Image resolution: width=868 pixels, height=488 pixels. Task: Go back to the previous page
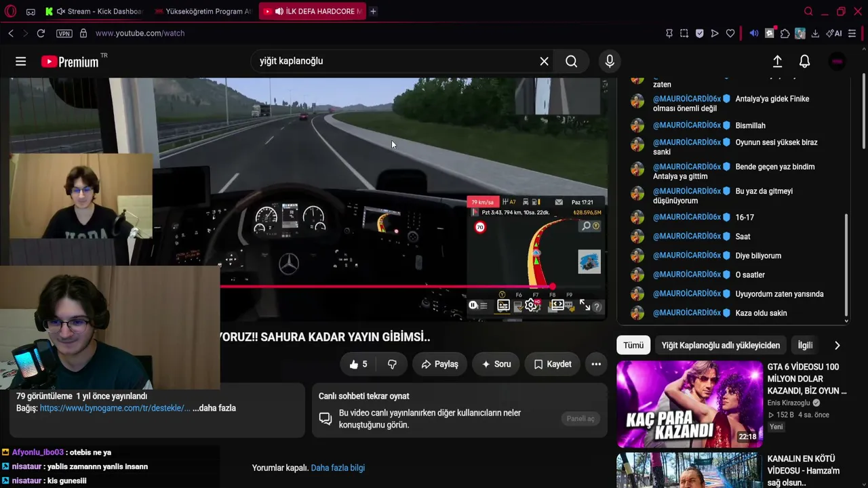click(x=11, y=33)
